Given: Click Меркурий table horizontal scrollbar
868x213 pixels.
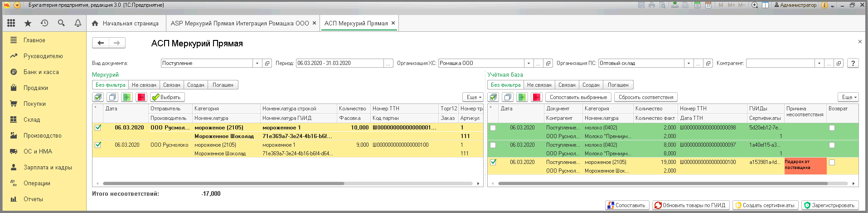Looking at the screenshot, I should pyautogui.click(x=223, y=183).
